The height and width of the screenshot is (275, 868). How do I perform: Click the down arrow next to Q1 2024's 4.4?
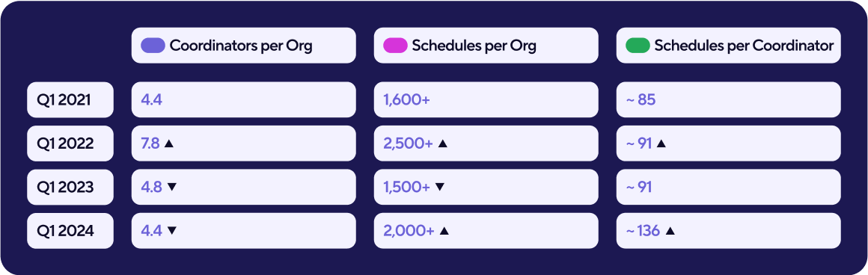point(171,231)
